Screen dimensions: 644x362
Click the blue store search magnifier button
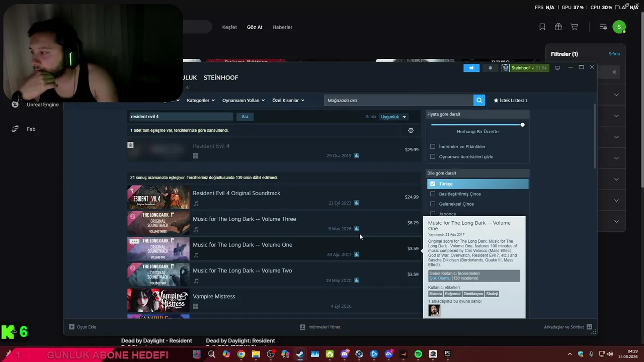click(479, 101)
